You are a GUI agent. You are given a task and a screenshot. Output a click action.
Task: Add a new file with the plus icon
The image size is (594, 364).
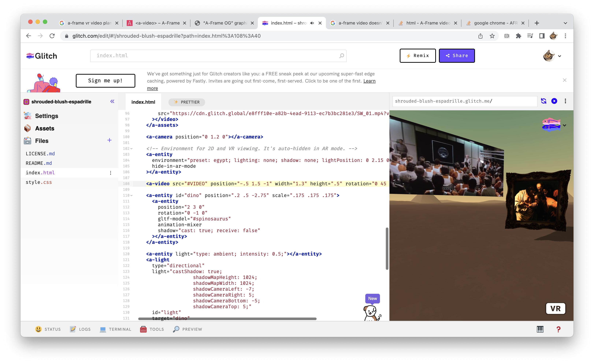pyautogui.click(x=110, y=140)
